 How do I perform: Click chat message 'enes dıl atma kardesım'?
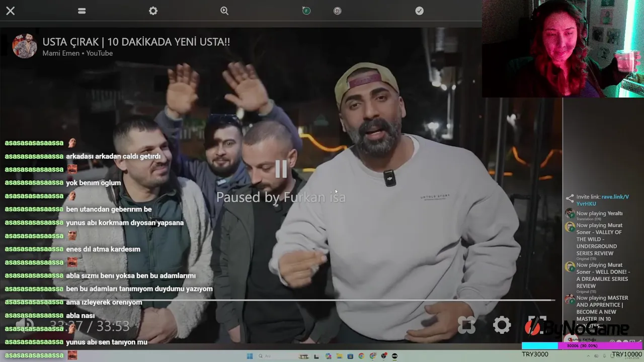(x=103, y=249)
